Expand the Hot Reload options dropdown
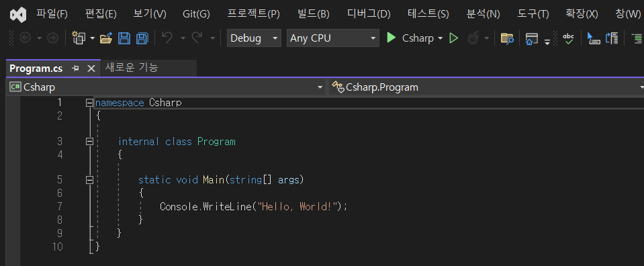The height and width of the screenshot is (266, 644). coord(487,38)
